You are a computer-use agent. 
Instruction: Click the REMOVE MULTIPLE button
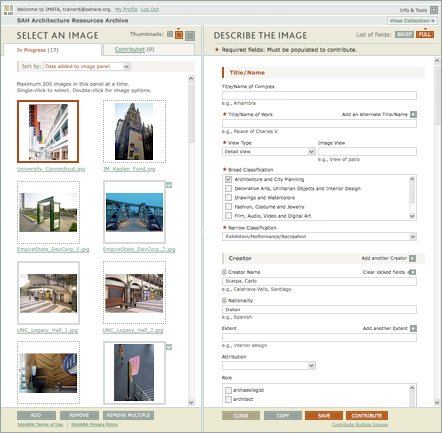pyautogui.click(x=128, y=415)
